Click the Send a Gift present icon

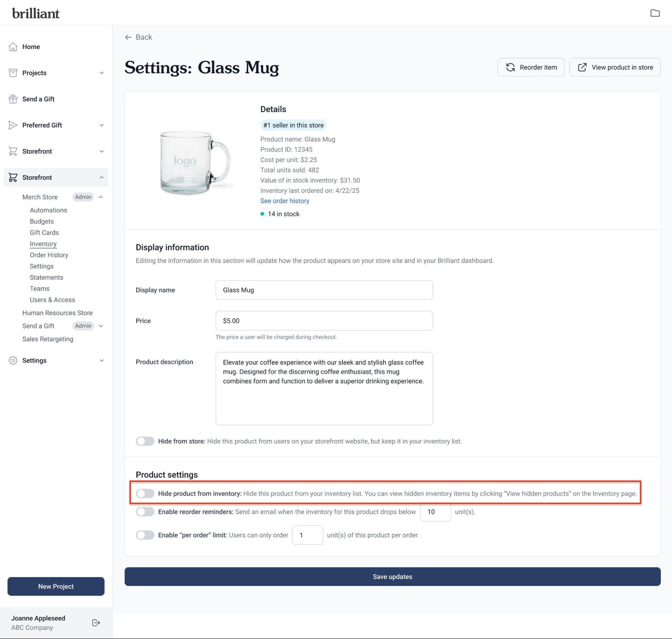(13, 99)
